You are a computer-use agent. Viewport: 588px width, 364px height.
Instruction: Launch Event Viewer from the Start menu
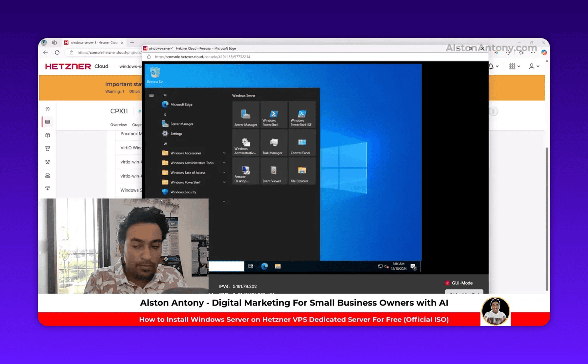(274, 171)
